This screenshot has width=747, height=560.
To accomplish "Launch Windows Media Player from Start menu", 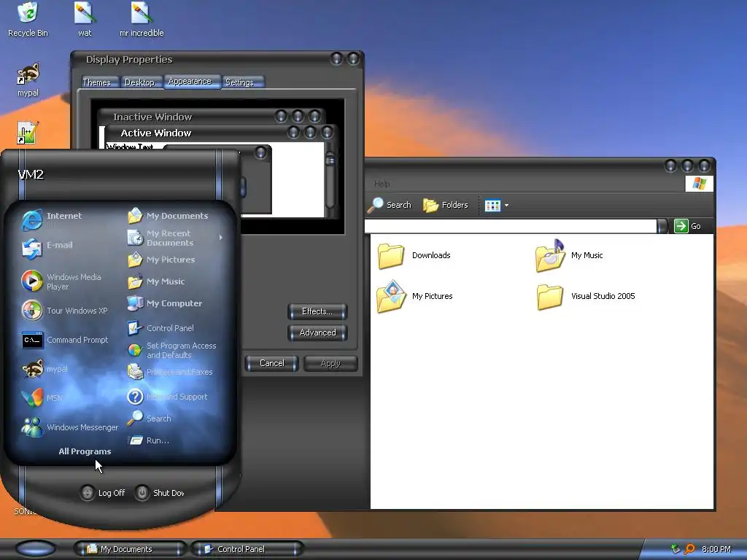I will 61,281.
